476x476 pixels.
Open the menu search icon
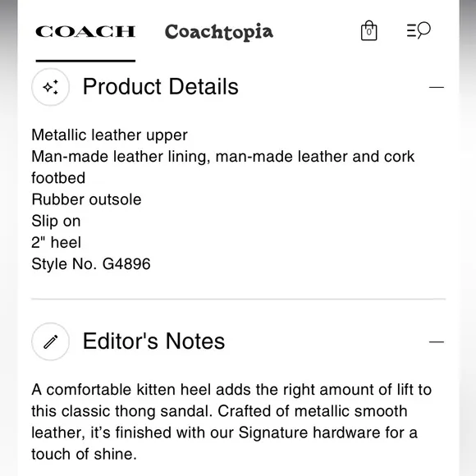[x=419, y=30]
